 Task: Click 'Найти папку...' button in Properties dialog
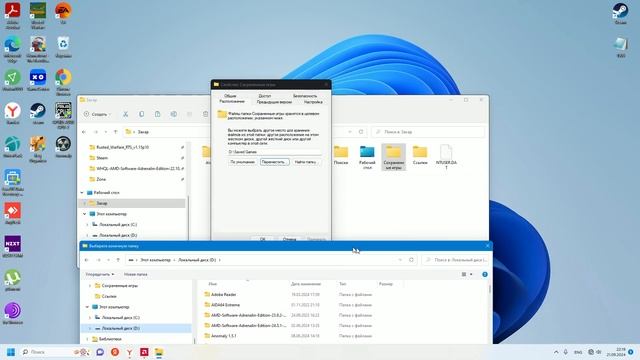306,162
